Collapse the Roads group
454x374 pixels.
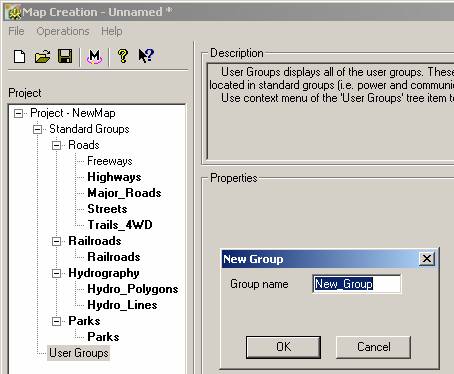click(57, 145)
